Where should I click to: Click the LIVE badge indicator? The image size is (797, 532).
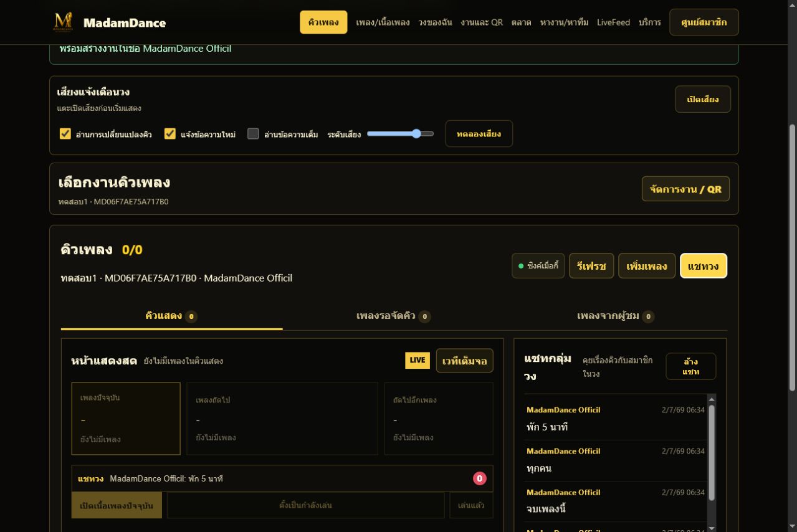coord(418,360)
